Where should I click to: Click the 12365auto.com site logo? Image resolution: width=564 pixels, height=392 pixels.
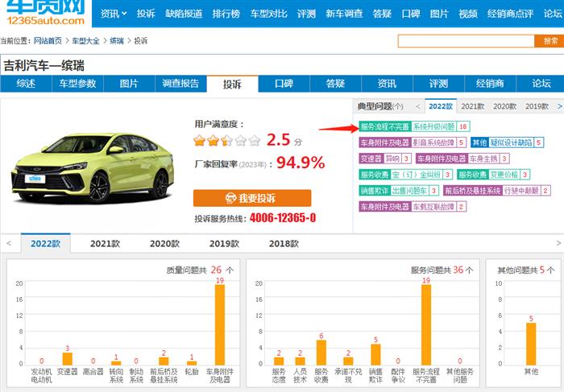[46, 13]
